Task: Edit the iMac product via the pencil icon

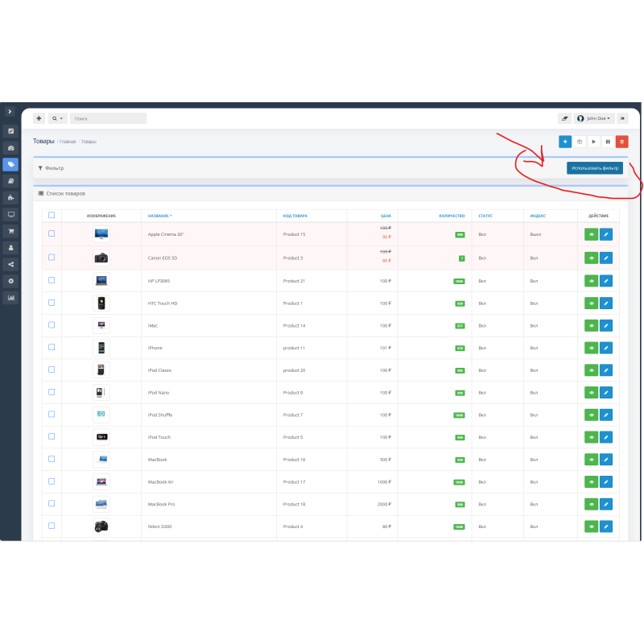Action: coord(606,326)
